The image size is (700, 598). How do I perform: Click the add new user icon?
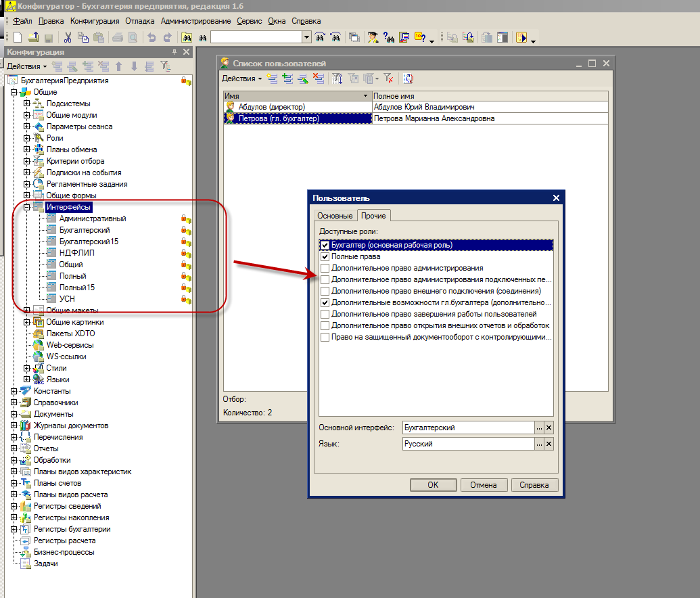[x=273, y=78]
